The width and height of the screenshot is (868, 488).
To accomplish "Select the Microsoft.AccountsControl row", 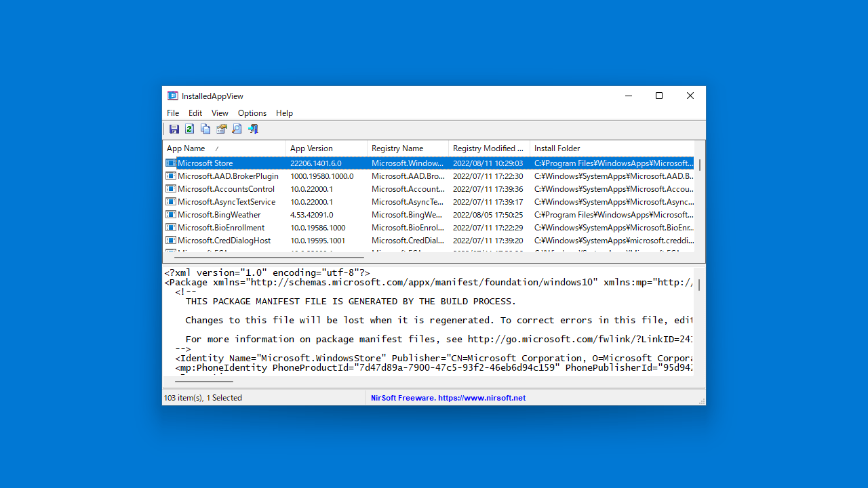I will point(429,189).
